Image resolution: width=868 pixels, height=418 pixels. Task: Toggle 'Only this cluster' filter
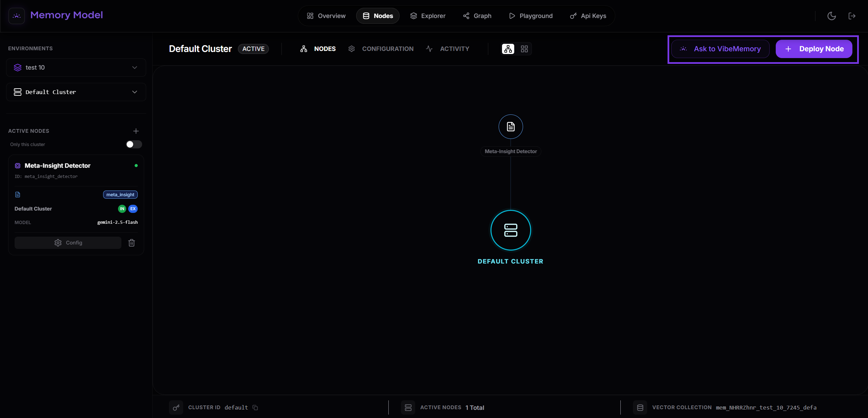click(133, 144)
